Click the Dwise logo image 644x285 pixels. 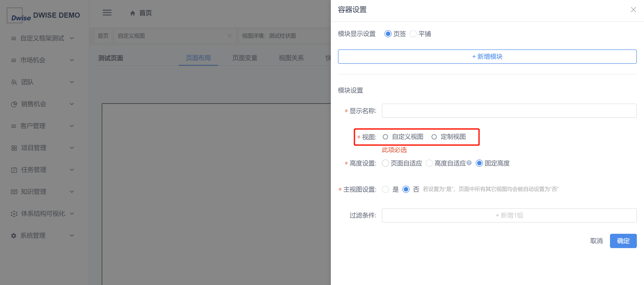tap(19, 15)
